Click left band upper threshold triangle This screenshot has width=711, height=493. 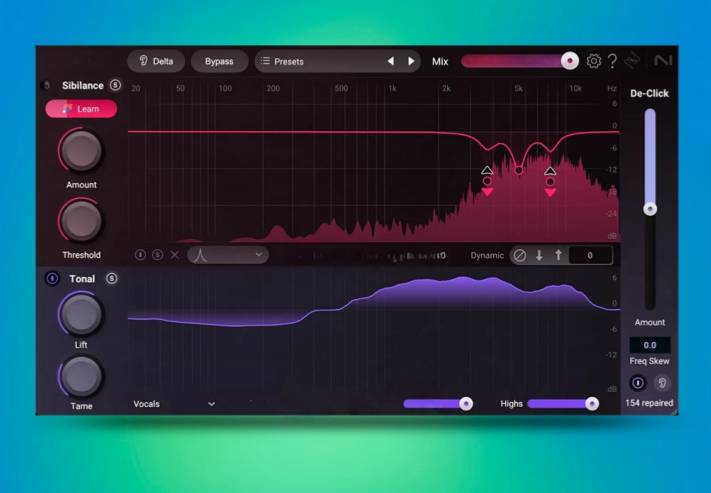pyautogui.click(x=487, y=170)
